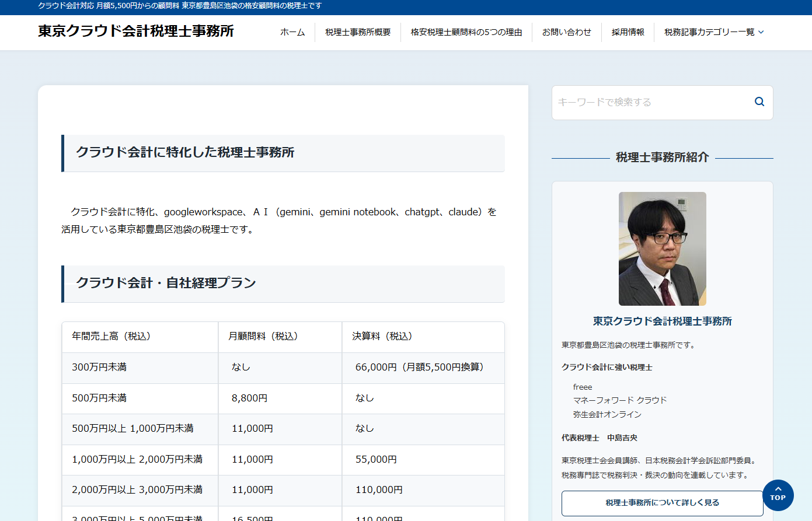
Task: Click 代表税理士 中島吉央 text
Action: 600,438
